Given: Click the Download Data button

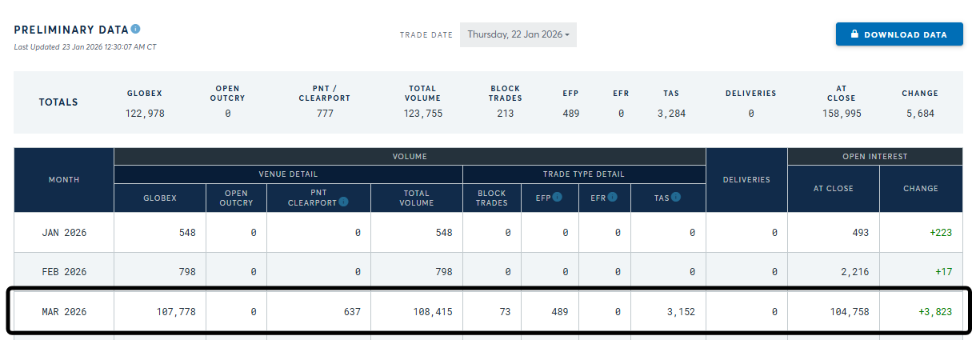Looking at the screenshot, I should (x=899, y=34).
